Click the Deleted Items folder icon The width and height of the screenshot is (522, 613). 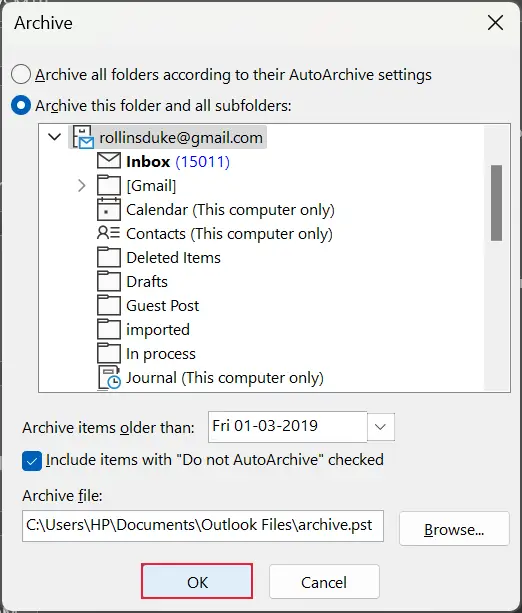tap(109, 257)
